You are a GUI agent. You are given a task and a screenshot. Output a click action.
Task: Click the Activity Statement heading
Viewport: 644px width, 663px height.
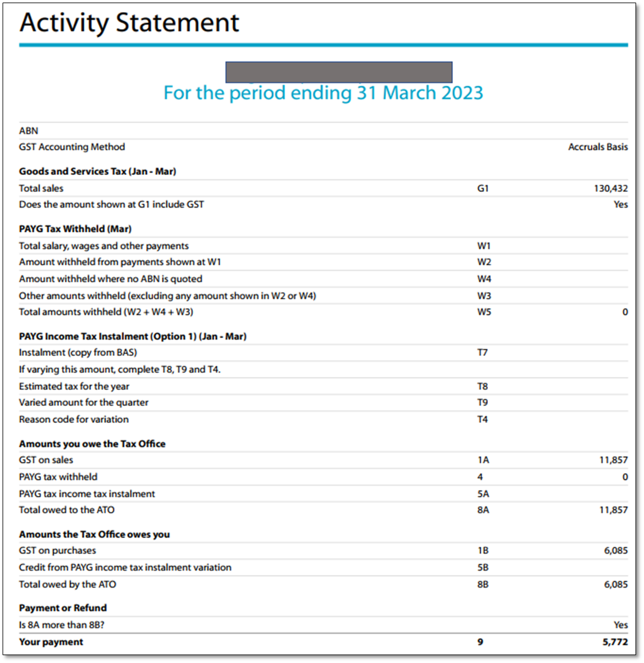130,23
